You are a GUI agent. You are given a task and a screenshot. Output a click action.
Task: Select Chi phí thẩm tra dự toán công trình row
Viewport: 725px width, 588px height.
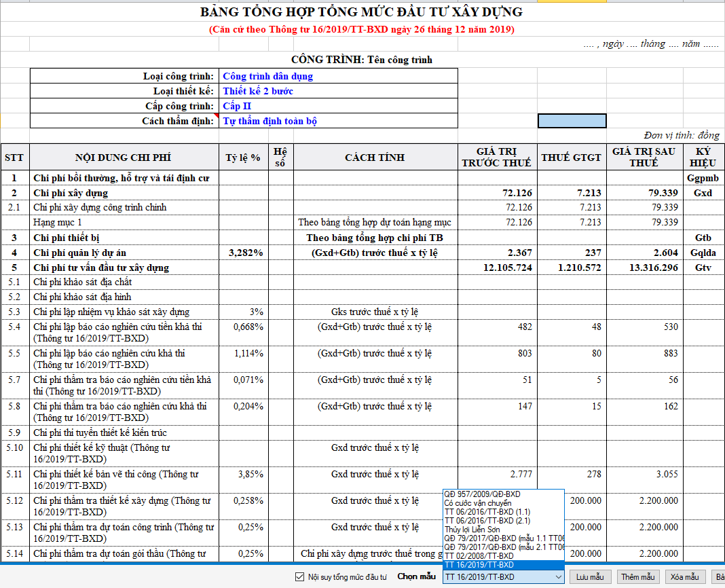124,533
